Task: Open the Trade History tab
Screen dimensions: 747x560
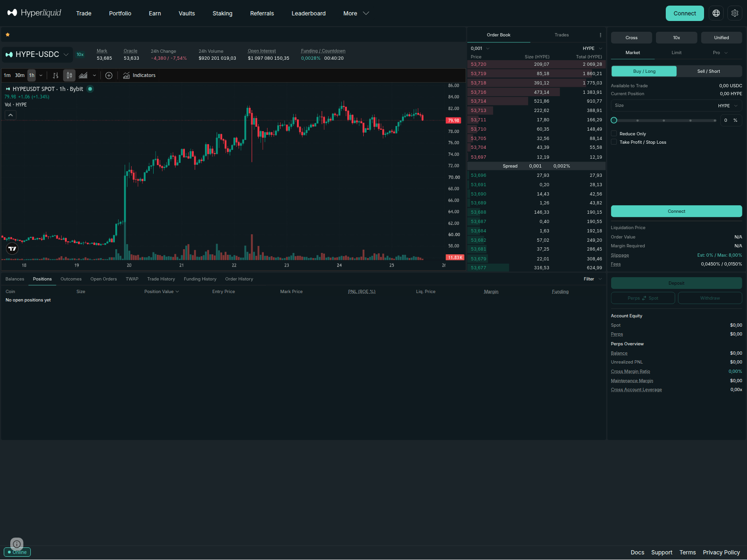Action: pyautogui.click(x=161, y=279)
